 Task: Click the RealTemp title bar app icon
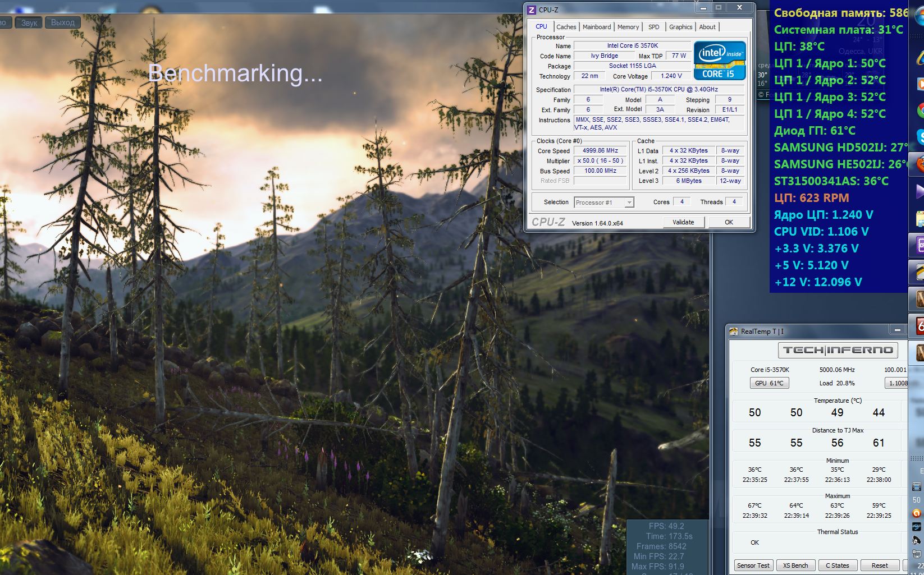click(733, 331)
